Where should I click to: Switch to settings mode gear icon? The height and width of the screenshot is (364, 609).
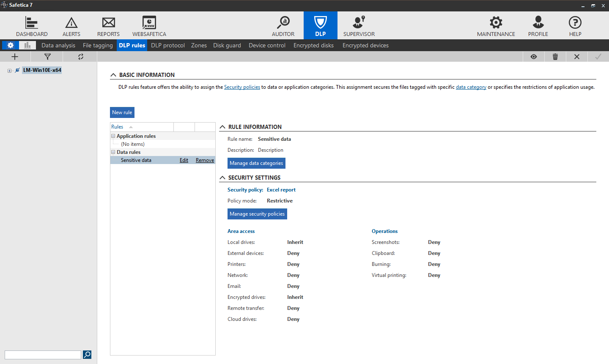click(11, 45)
